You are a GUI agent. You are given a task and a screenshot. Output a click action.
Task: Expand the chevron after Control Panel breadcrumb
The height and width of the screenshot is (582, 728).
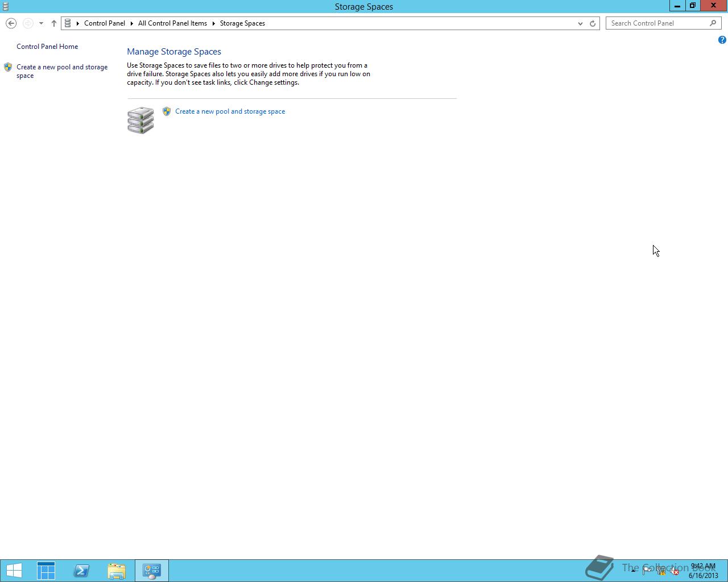(131, 23)
